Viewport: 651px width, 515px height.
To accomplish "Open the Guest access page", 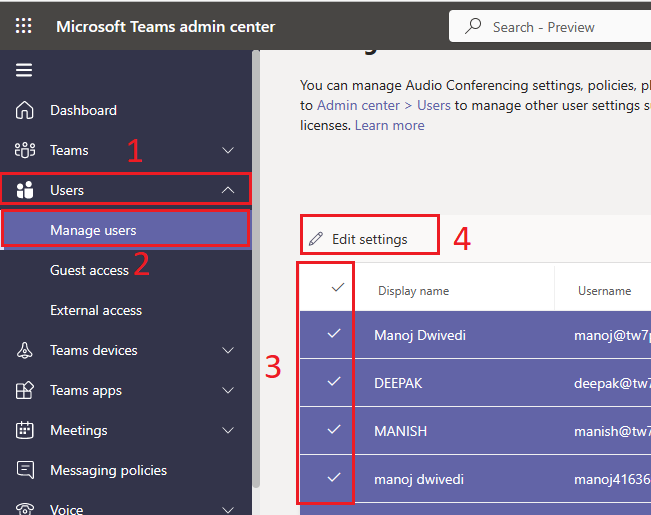I will [x=89, y=270].
